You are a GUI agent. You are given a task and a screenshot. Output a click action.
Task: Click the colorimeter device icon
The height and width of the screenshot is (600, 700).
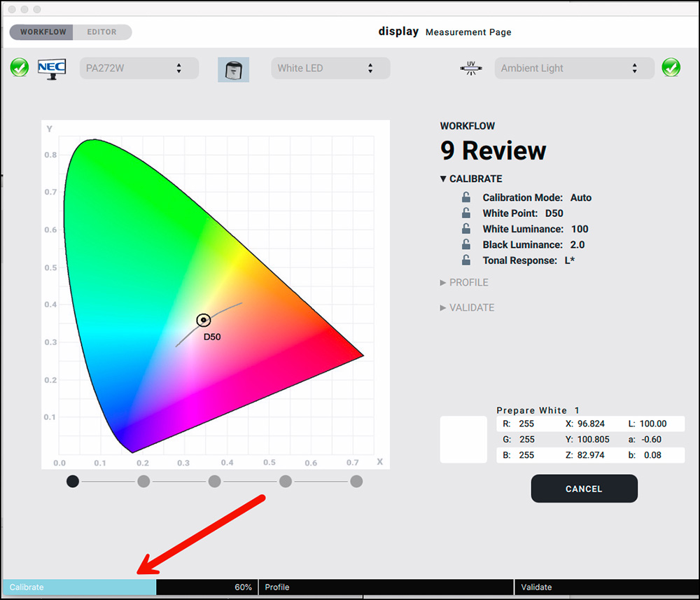coord(234,69)
